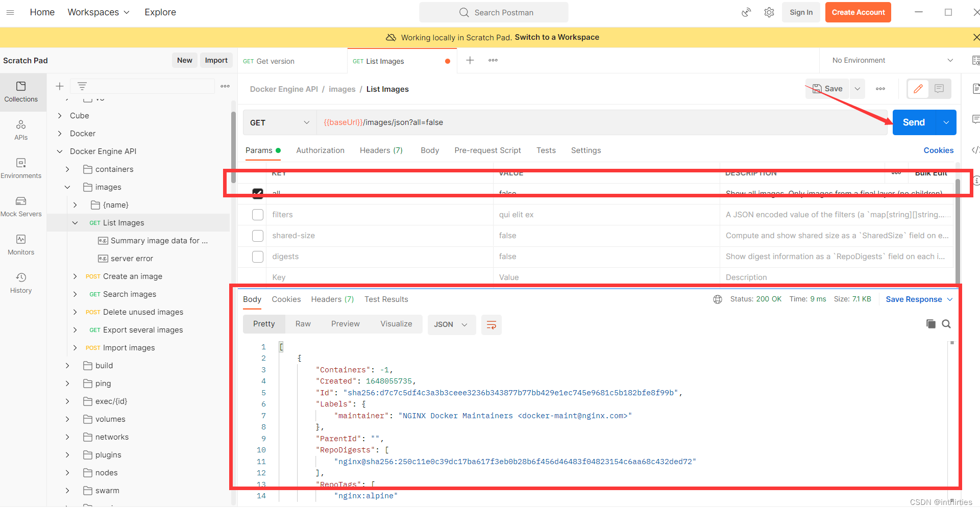Click the request URL field

[x=602, y=122]
